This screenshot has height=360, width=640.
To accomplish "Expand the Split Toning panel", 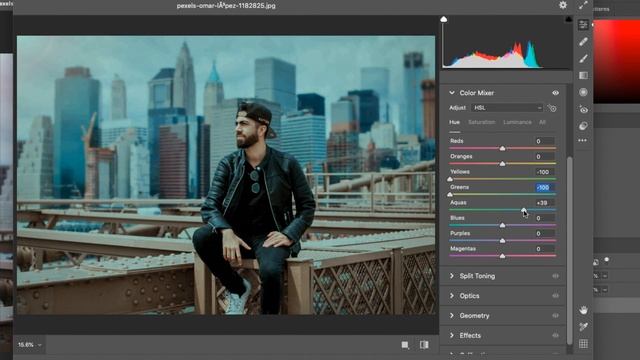I will (x=452, y=276).
